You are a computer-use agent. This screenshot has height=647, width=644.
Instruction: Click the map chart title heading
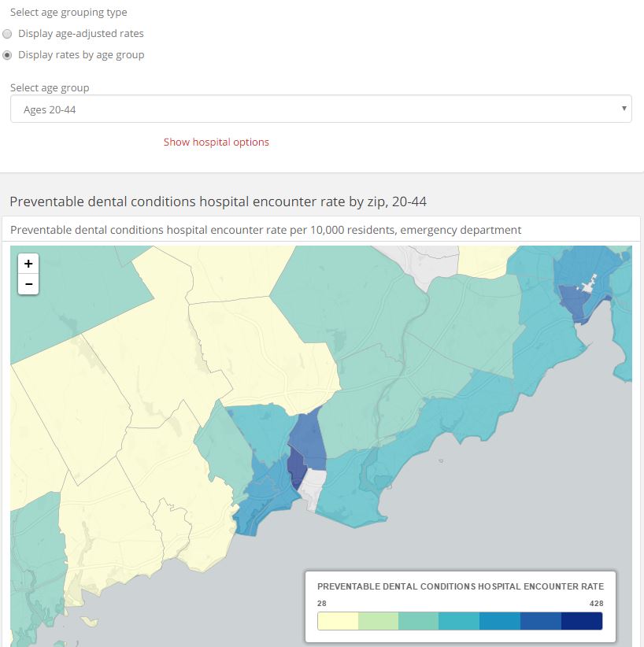pyautogui.click(x=218, y=201)
